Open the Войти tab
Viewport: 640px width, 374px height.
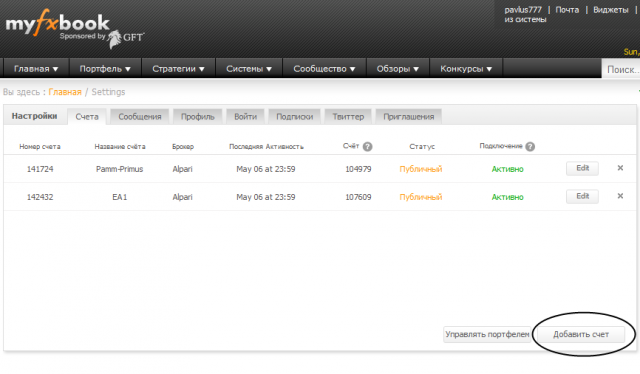pyautogui.click(x=245, y=117)
